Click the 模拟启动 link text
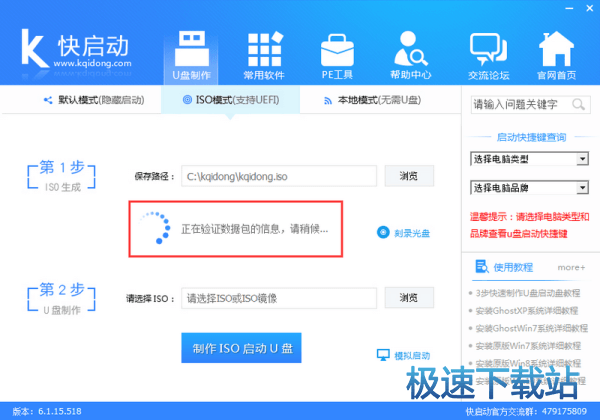 pos(412,356)
